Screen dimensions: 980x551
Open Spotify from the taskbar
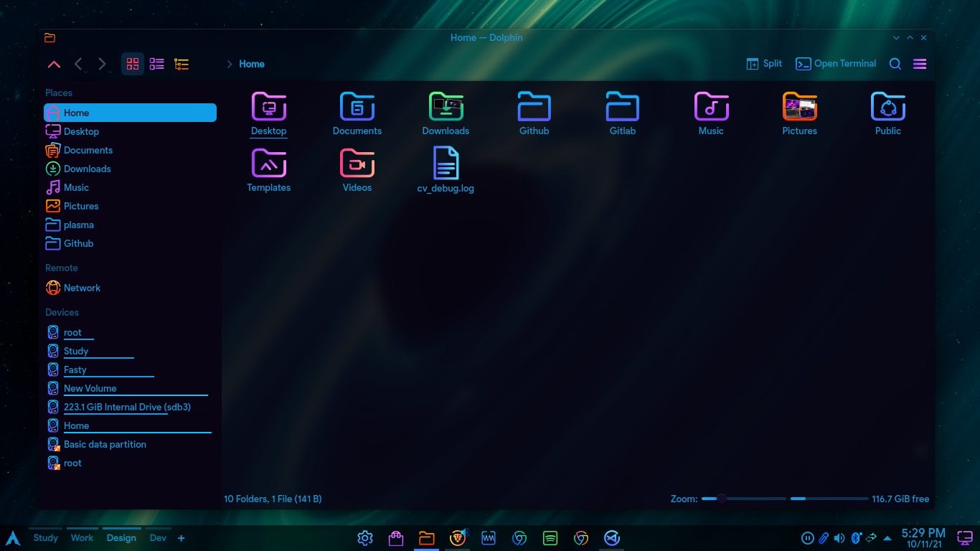tap(550, 538)
